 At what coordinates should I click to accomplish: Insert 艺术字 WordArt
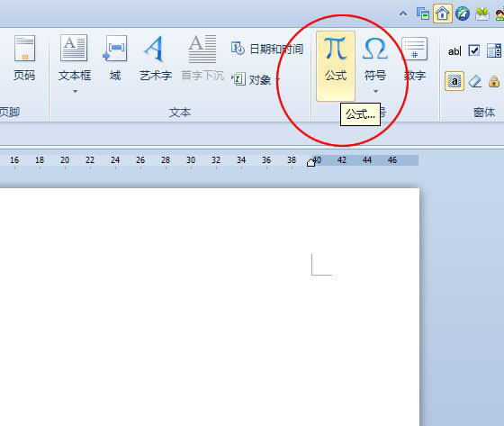coord(156,58)
